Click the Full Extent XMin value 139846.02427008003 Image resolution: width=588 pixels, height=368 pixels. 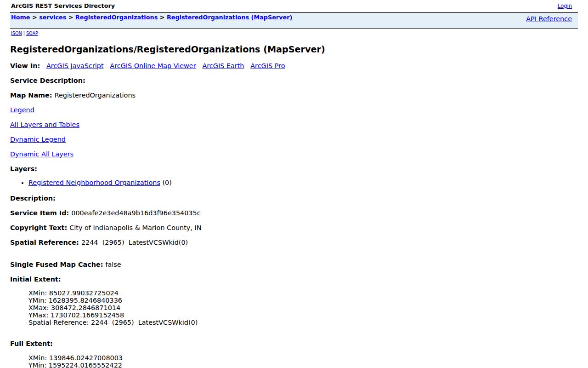pyautogui.click(x=86, y=358)
